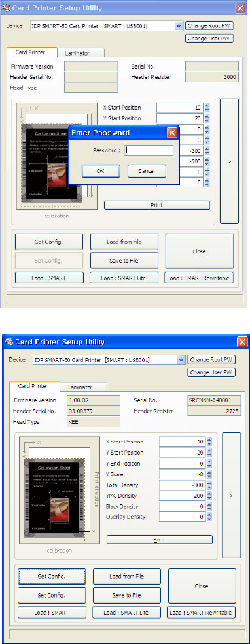The image size is (250, 644).
Task: Click Print button in window showing firmware 1.00.82
Action: tap(160, 539)
